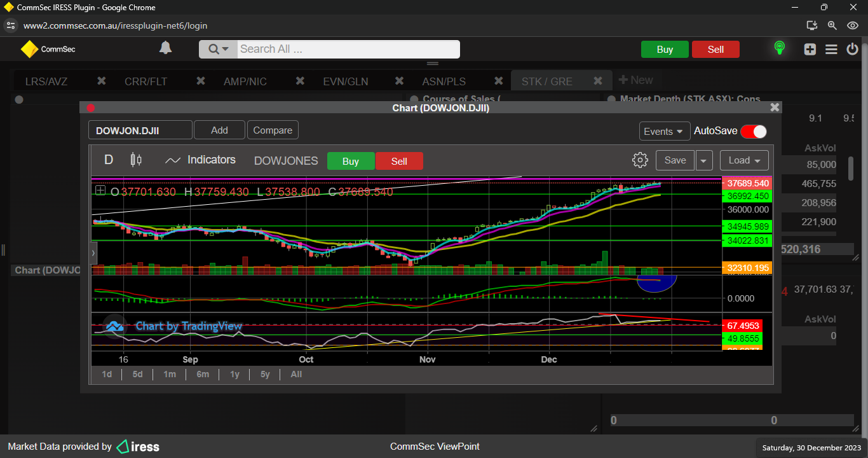868x458 pixels.
Task: Select the 6m time range
Action: pos(203,374)
